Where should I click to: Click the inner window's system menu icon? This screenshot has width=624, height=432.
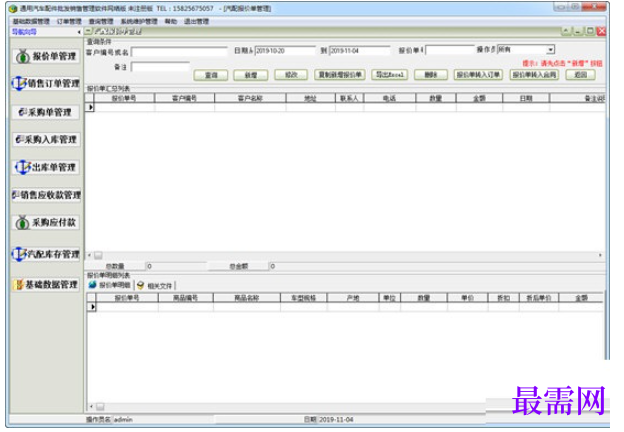click(88, 31)
